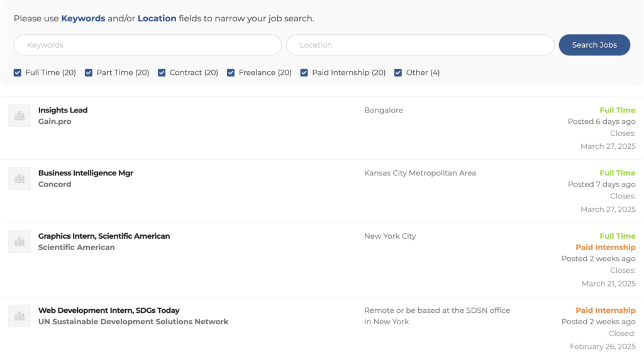Uncheck the Part Time filter checkbox
644x355 pixels.
pos(88,73)
